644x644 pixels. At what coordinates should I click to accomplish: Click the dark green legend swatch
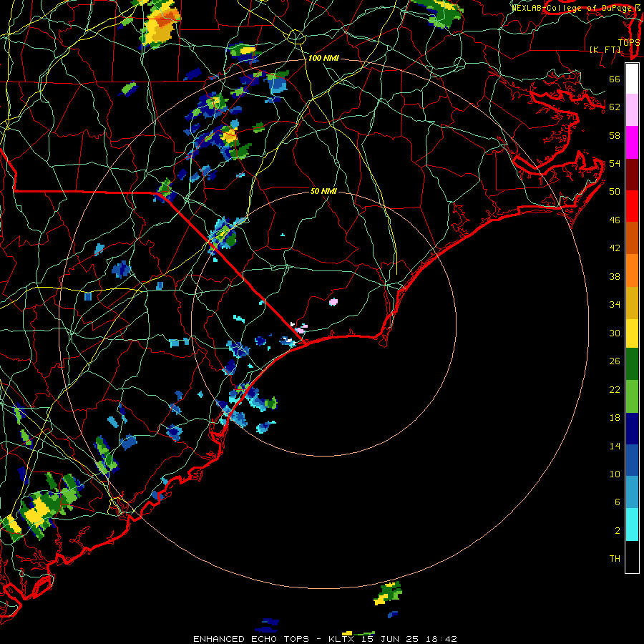632,364
